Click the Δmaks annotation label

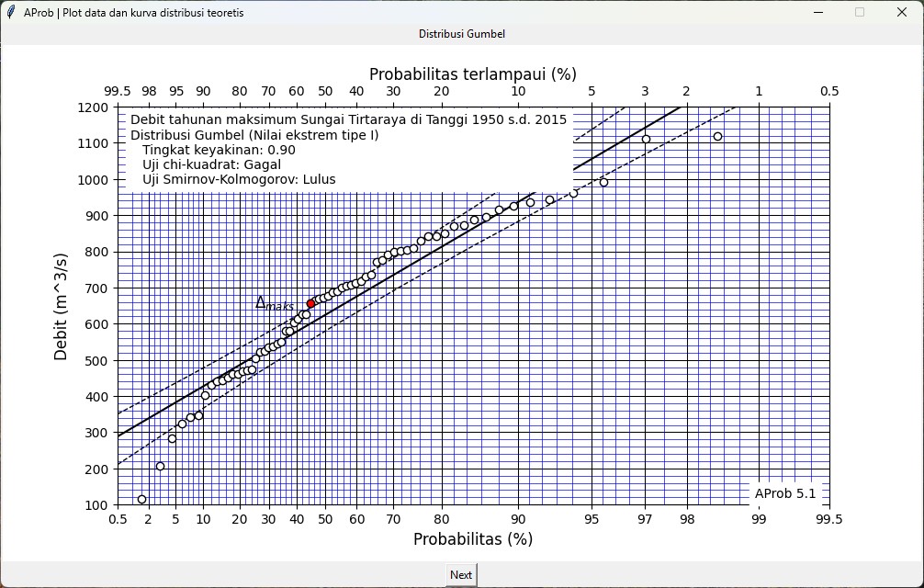coord(274,303)
